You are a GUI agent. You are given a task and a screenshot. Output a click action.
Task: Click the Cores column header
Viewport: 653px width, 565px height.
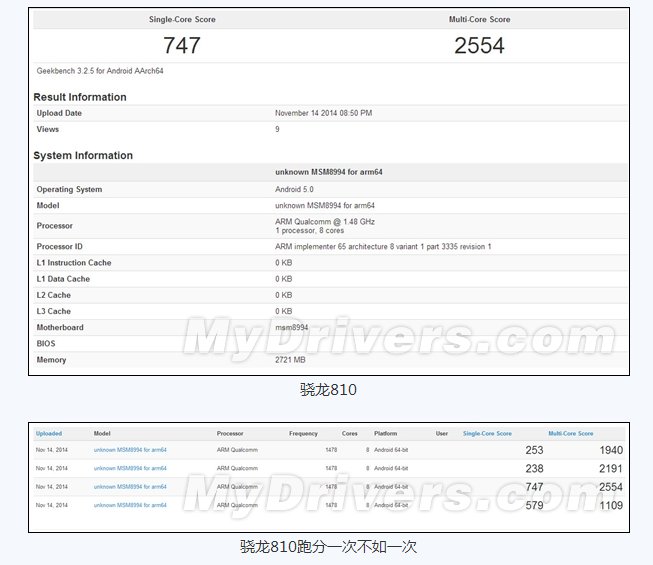point(349,433)
